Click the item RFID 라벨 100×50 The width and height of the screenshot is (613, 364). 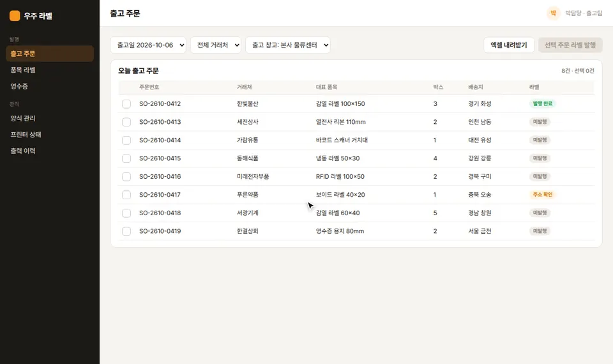pos(340,176)
